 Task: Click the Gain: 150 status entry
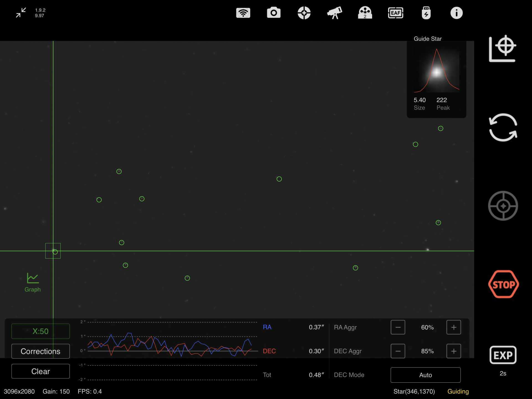(56, 392)
